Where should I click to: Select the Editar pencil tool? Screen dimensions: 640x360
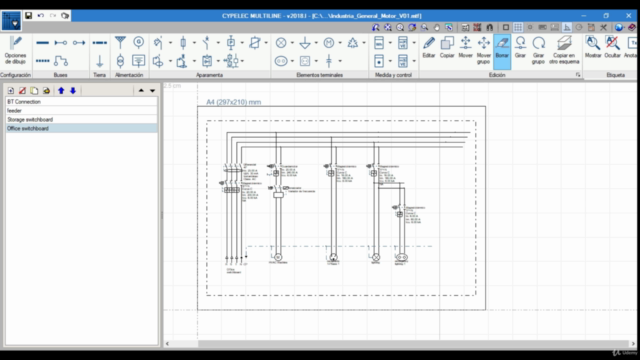tap(429, 47)
